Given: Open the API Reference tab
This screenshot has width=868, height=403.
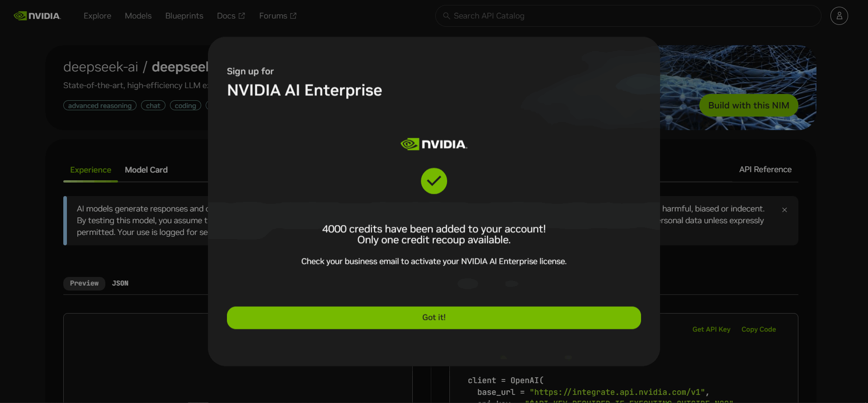Looking at the screenshot, I should point(765,169).
